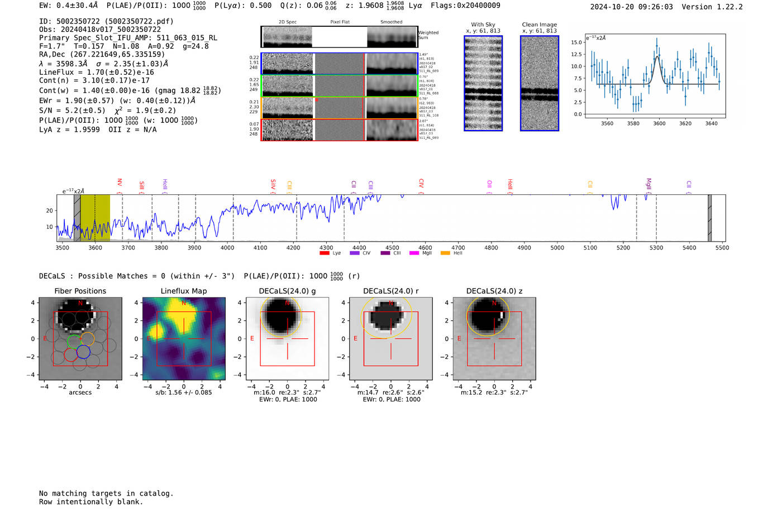This screenshot has width=782, height=532.
Task: Click the Weighted Sum 2D spectrum strip
Action: click(x=339, y=37)
